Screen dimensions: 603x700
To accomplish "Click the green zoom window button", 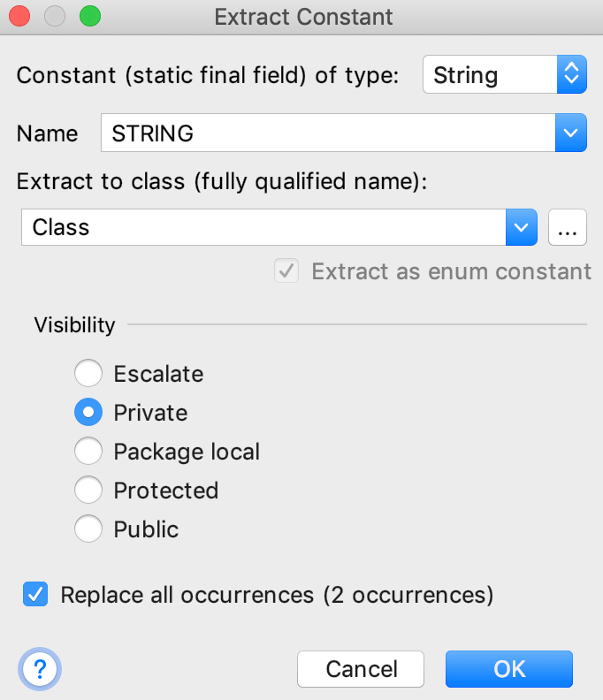I will click(x=89, y=17).
